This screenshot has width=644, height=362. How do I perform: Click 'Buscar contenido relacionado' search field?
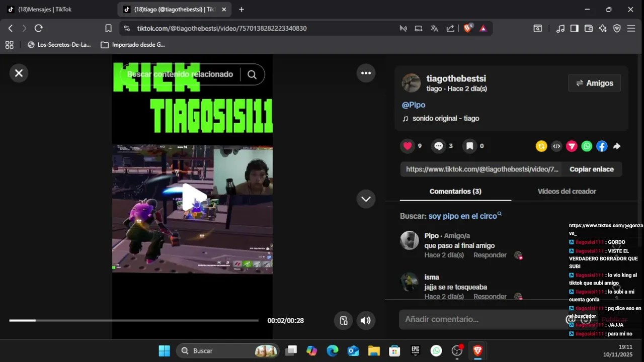(180, 74)
